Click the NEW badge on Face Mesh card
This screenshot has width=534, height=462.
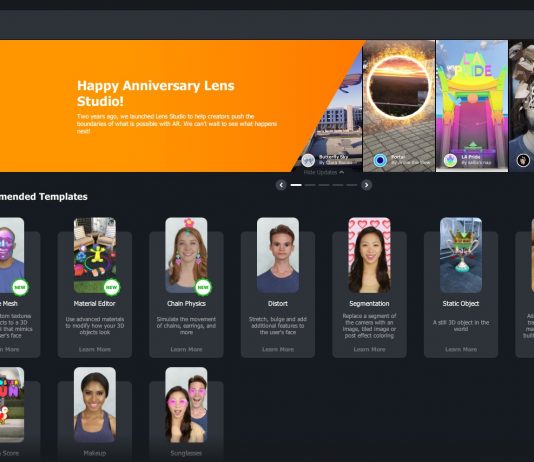(x=20, y=287)
